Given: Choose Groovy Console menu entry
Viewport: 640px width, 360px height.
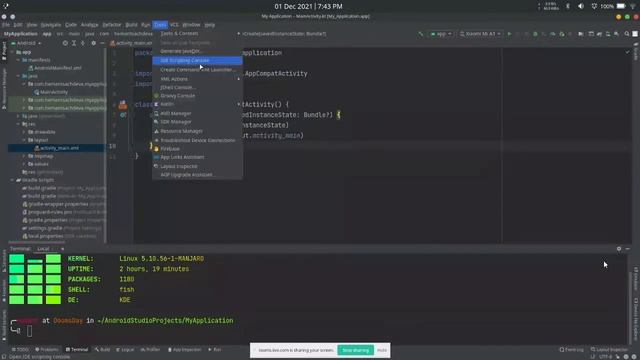Looking at the screenshot, I should [x=198, y=96].
